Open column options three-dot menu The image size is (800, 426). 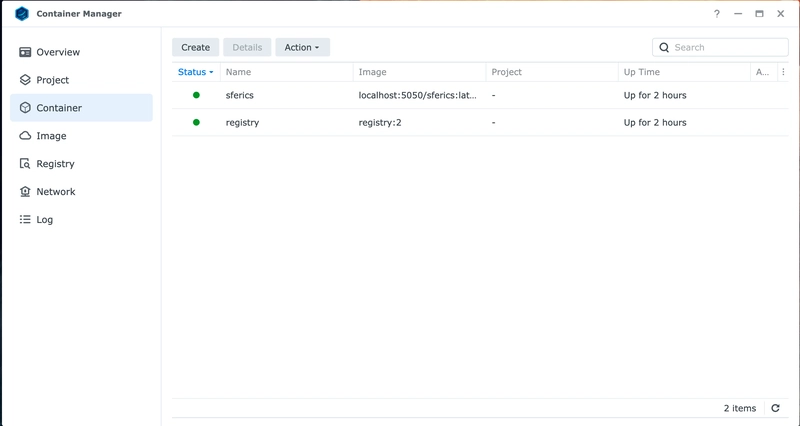(783, 72)
